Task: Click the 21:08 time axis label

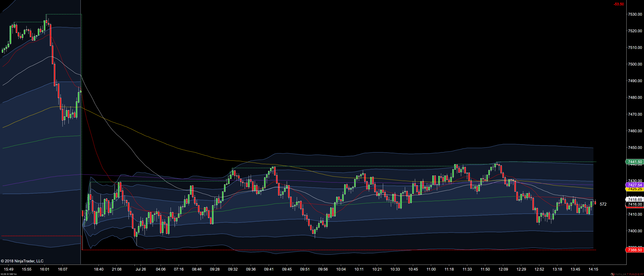Action: coord(117,269)
